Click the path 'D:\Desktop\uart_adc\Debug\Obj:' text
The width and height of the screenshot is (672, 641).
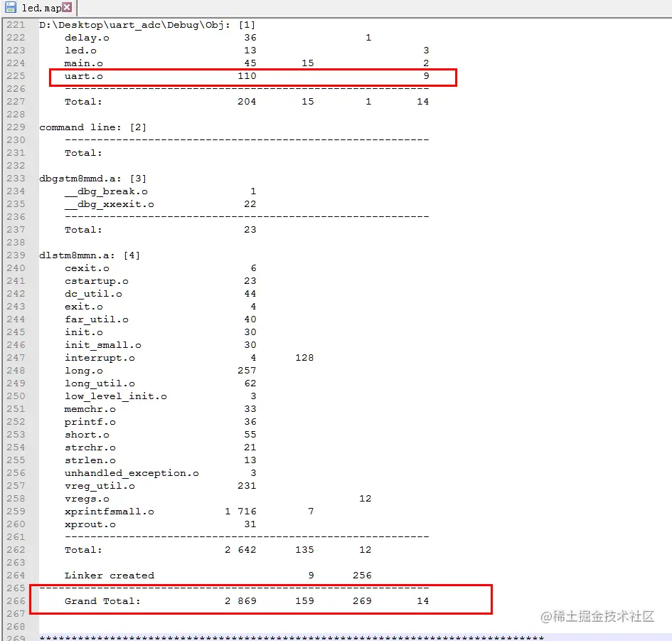point(134,25)
